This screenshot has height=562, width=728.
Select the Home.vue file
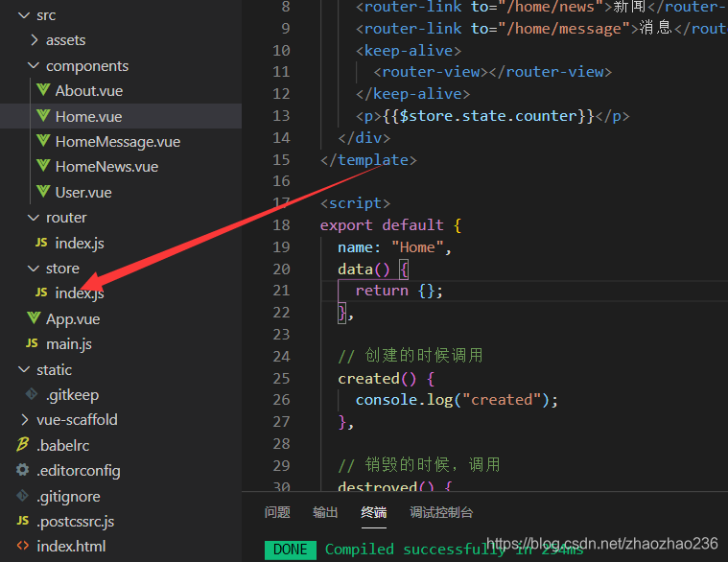(88, 116)
